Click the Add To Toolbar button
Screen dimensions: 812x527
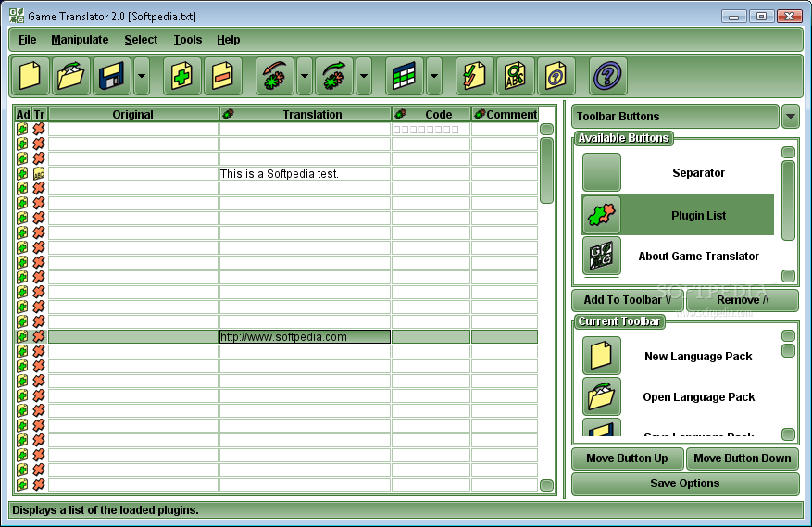click(x=628, y=300)
